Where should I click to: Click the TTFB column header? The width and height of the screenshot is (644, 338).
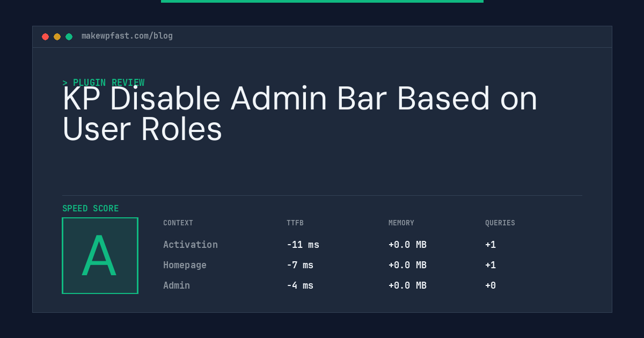(295, 223)
